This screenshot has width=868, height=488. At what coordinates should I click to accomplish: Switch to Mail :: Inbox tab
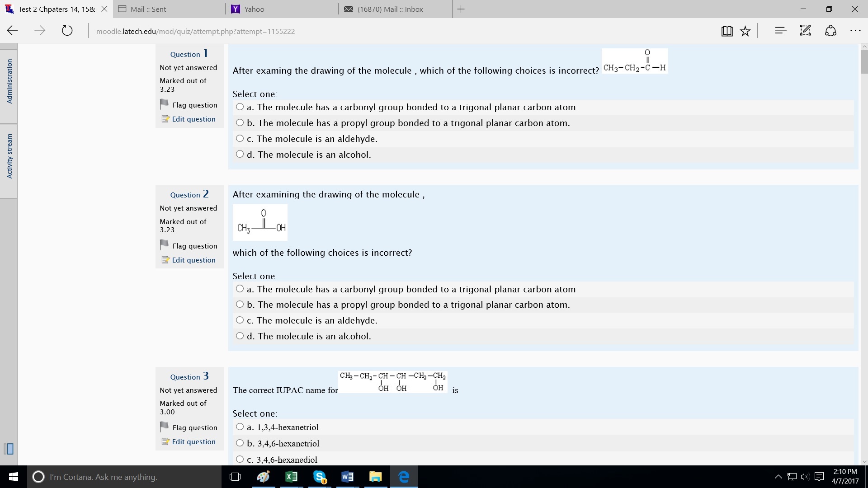pos(396,9)
